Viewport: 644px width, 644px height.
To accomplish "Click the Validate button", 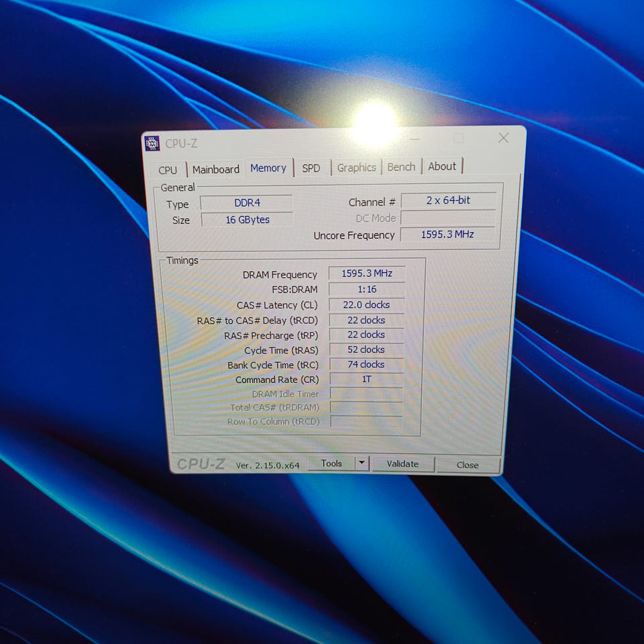I will tap(403, 464).
